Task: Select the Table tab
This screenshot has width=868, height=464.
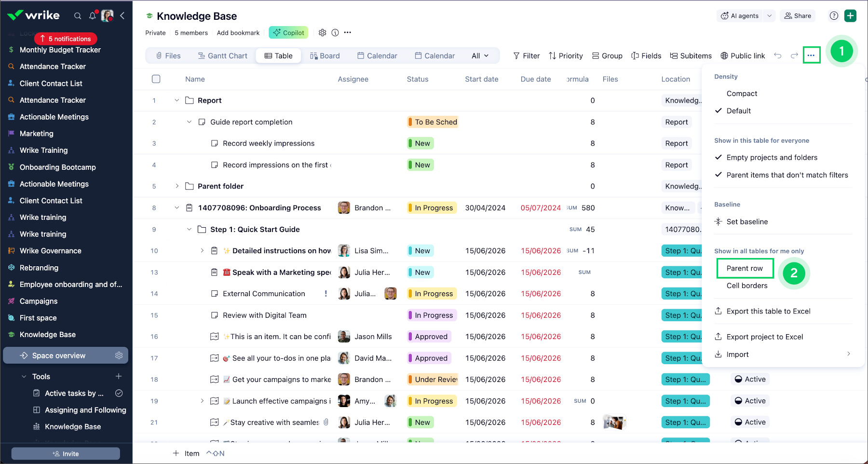Action: coord(279,56)
